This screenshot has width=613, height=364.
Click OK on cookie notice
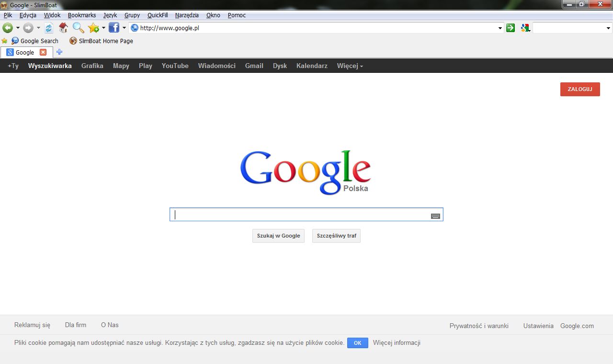coord(358,343)
